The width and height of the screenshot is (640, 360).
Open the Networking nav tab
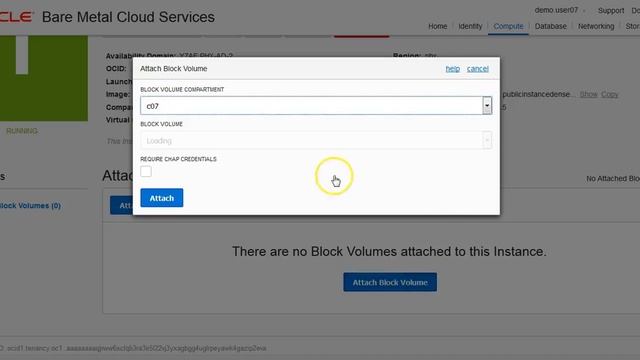(x=596, y=26)
